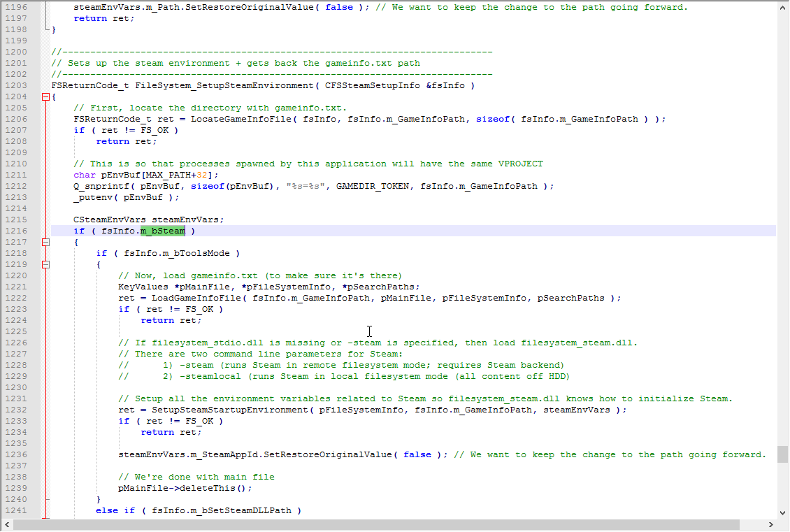Click the LoadGameInfoFile function call

[x=196, y=299]
